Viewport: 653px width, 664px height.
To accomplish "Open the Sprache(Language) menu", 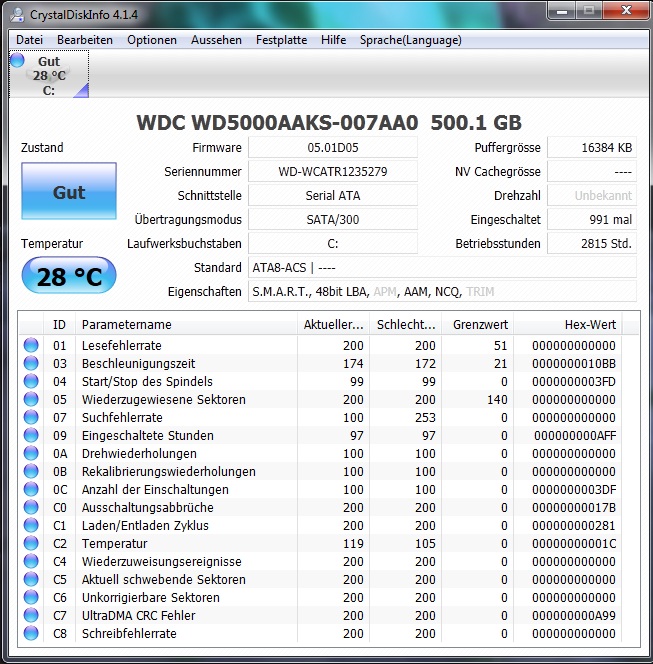I will [x=410, y=40].
